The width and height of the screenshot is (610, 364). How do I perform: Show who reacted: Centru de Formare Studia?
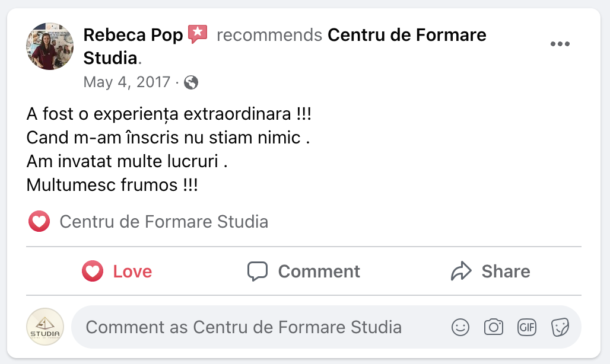tap(164, 222)
